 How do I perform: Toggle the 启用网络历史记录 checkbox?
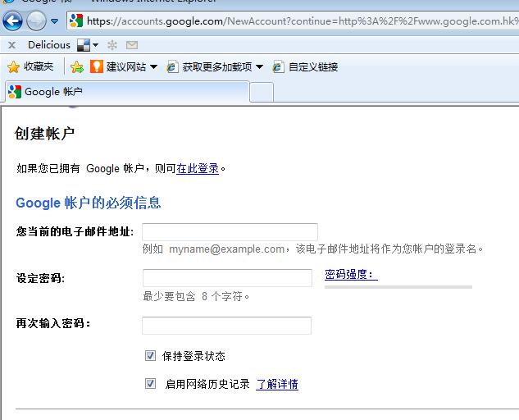(x=150, y=384)
